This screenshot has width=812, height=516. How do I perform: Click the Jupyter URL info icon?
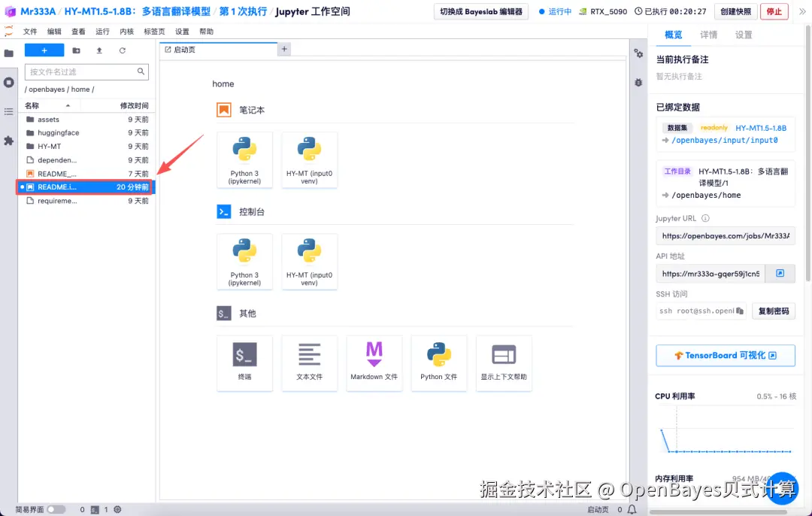(705, 218)
